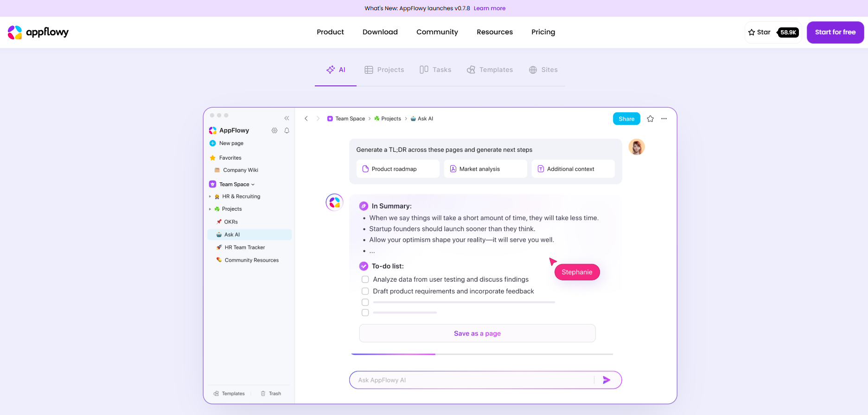Image resolution: width=868 pixels, height=415 pixels.
Task: Click the AppFlowy workspace logo in sidebar
Action: click(x=213, y=130)
